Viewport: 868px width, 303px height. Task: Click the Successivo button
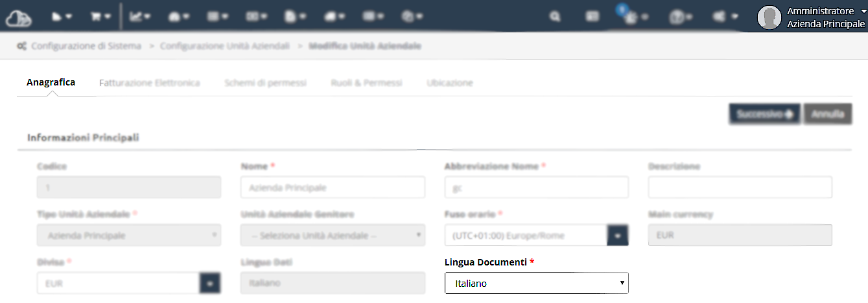(x=764, y=114)
